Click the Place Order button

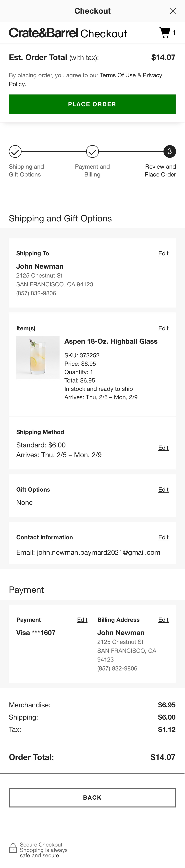click(92, 104)
